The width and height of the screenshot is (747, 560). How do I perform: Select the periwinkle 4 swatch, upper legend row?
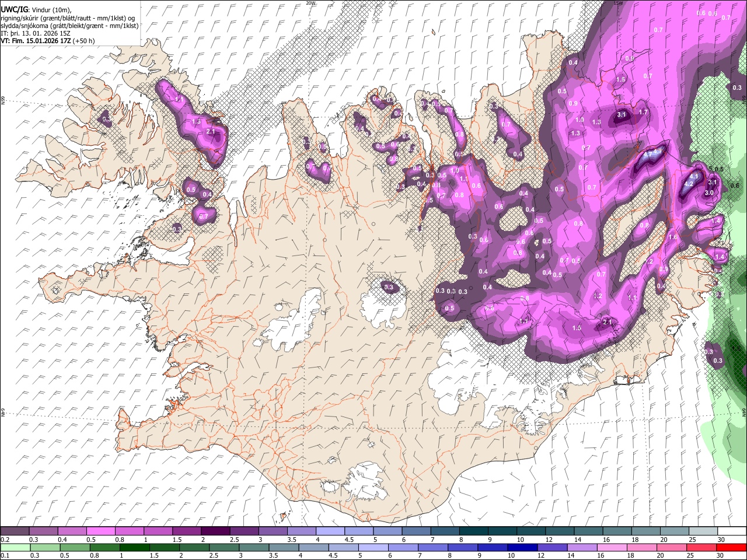[330, 531]
